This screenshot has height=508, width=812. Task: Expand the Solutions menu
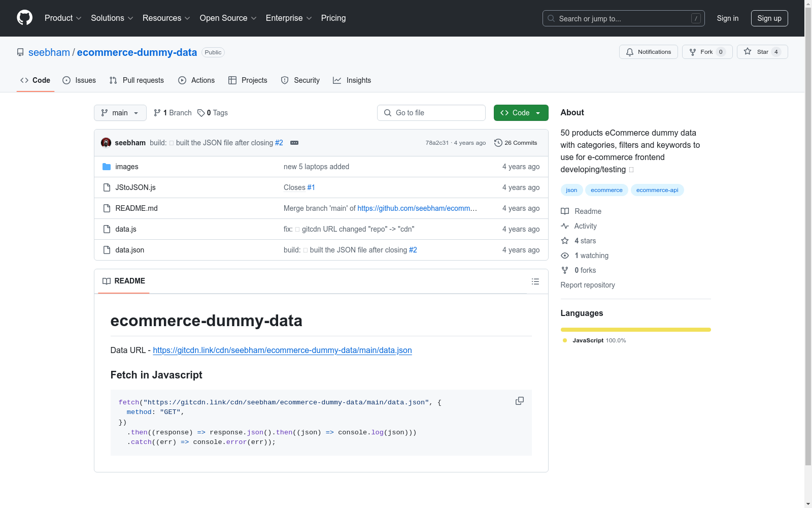(x=112, y=18)
